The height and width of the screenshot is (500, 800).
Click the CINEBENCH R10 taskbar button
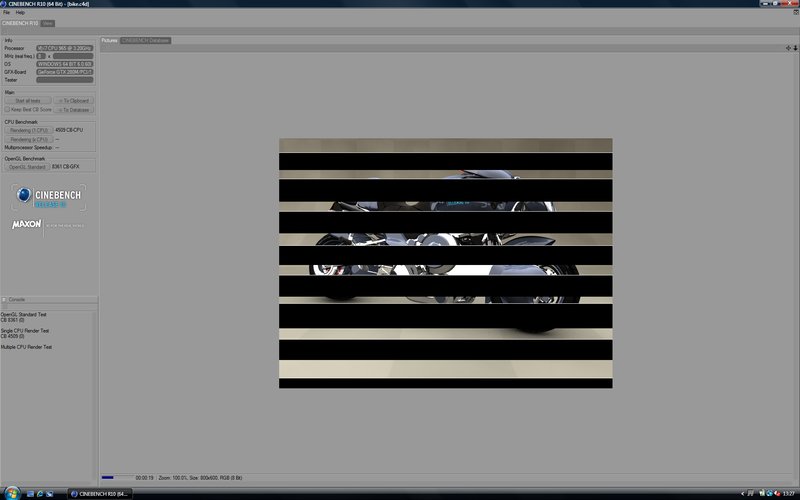click(x=100, y=493)
